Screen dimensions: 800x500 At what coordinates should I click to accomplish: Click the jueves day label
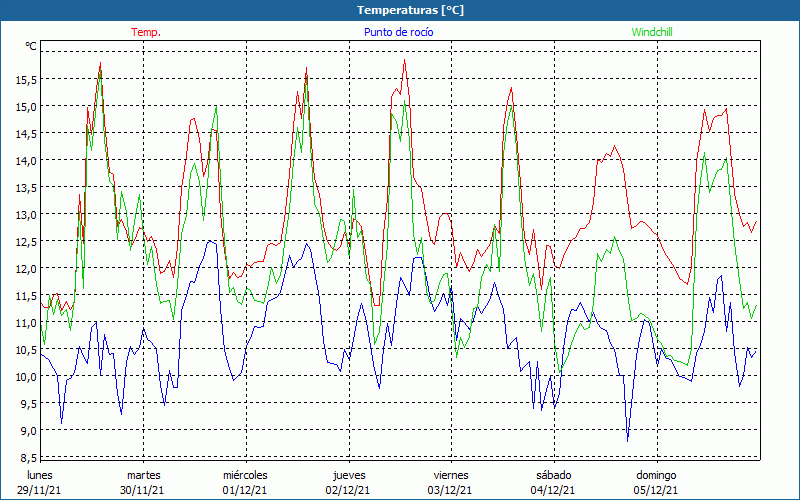tap(349, 475)
